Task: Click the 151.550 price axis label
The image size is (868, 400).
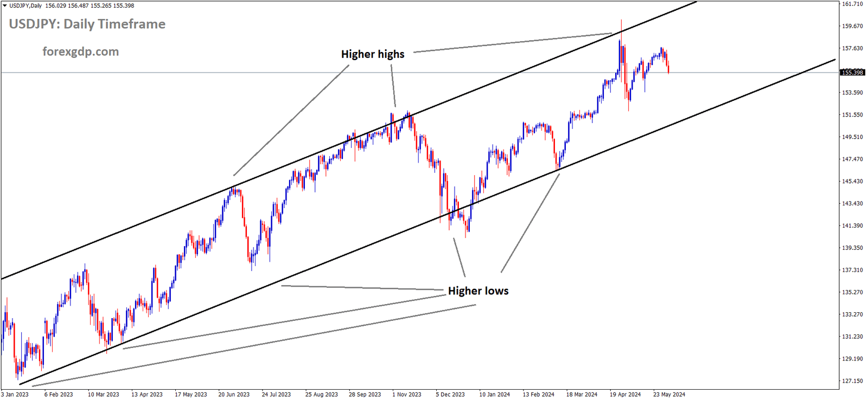Action: click(852, 115)
